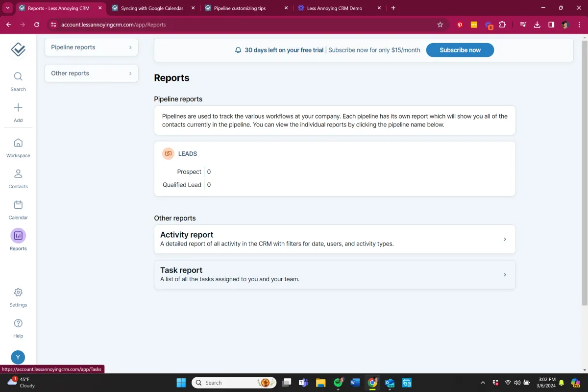
Task: Open the weather widget showing 45°F
Action: pyautogui.click(x=22, y=382)
